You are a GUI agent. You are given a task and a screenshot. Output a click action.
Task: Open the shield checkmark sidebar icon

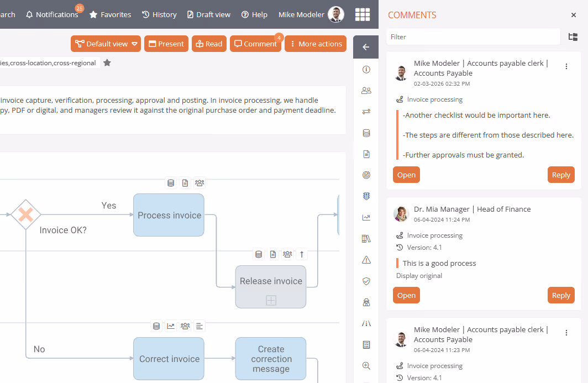point(366,281)
